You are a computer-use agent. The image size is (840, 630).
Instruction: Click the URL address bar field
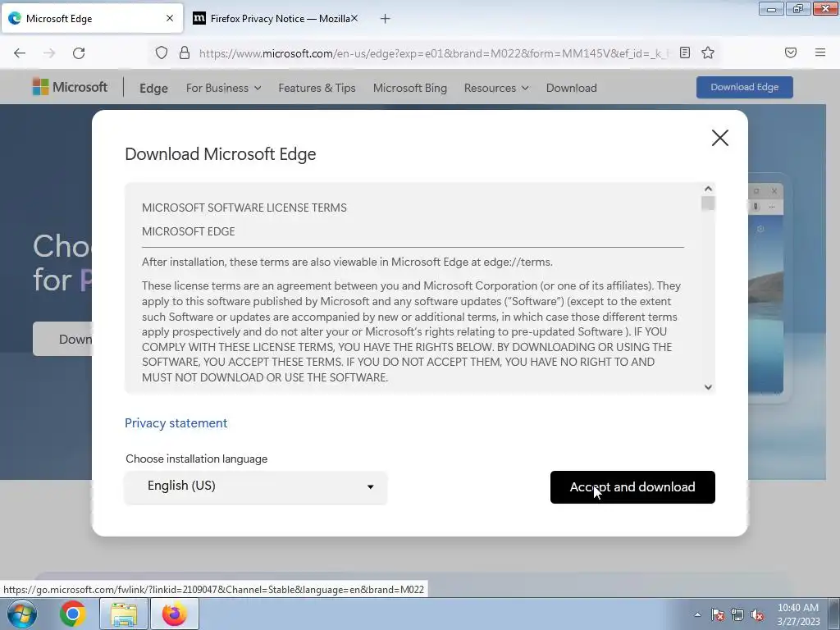pos(433,53)
